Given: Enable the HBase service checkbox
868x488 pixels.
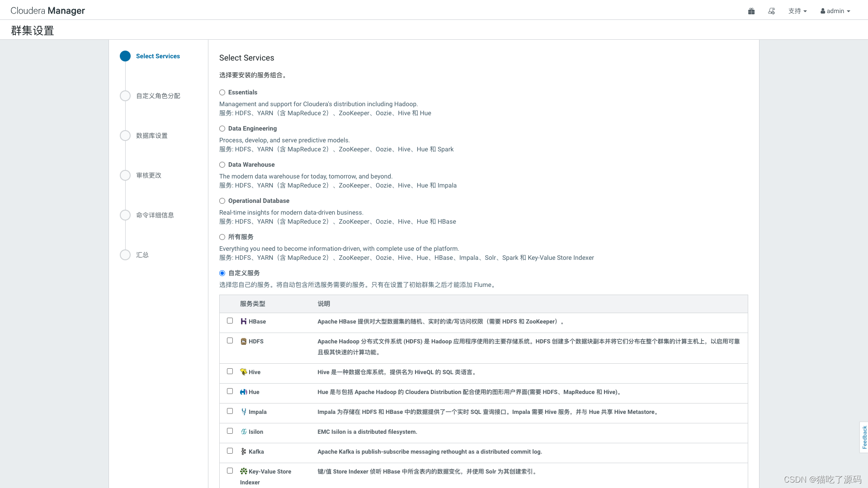Looking at the screenshot, I should point(230,321).
